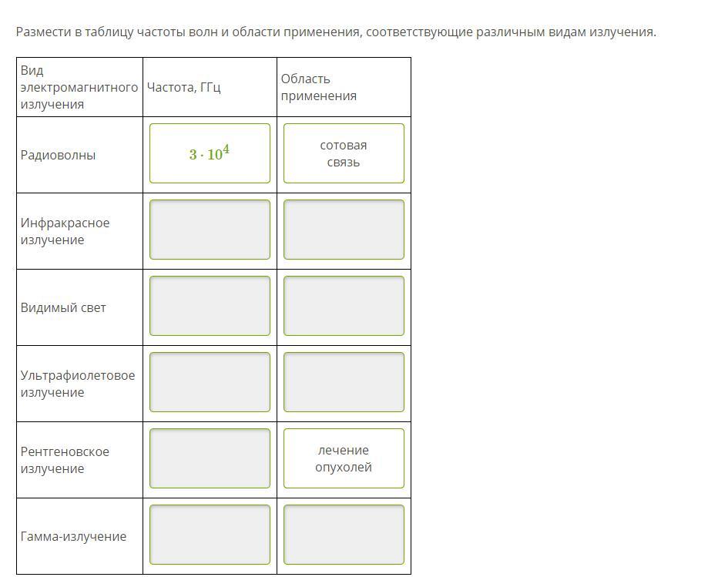The image size is (728, 577).
Task: Select empty application slot for Видимый свет
Action: click(x=344, y=306)
